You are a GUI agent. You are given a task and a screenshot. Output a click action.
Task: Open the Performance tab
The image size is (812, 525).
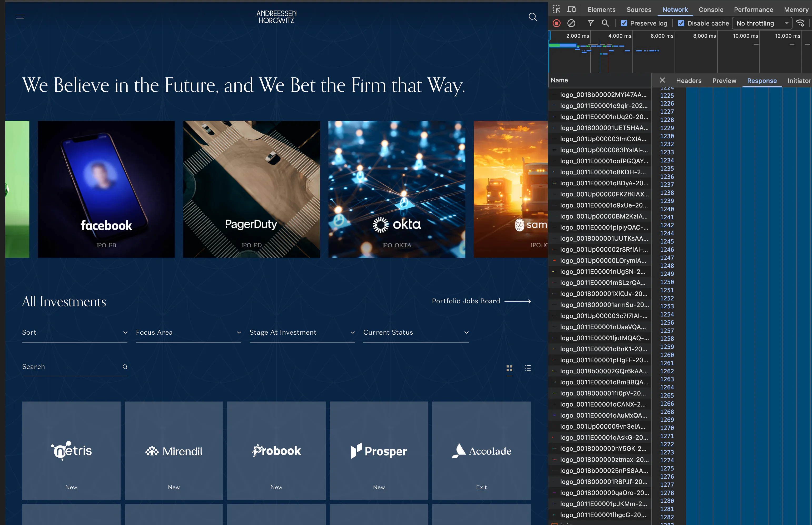coord(753,9)
